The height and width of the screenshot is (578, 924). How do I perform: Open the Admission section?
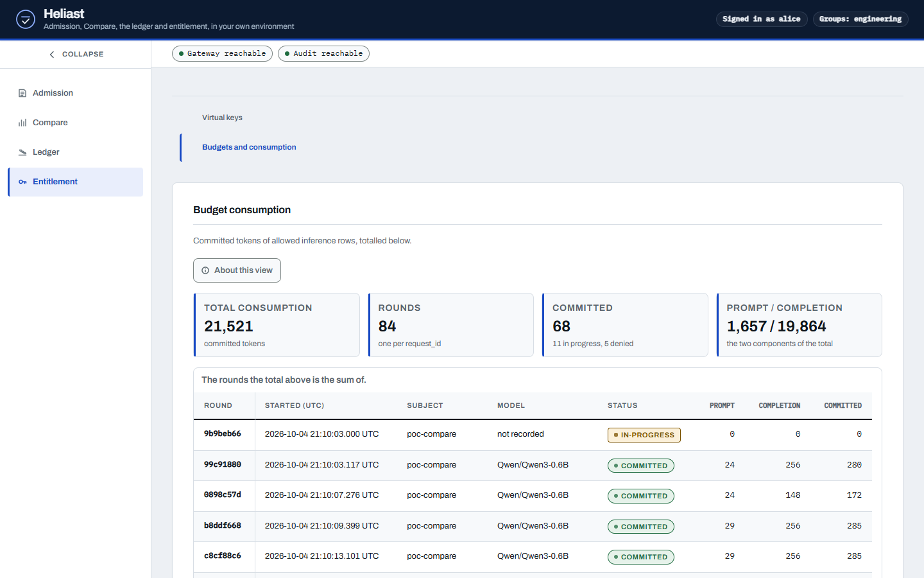coord(76,93)
